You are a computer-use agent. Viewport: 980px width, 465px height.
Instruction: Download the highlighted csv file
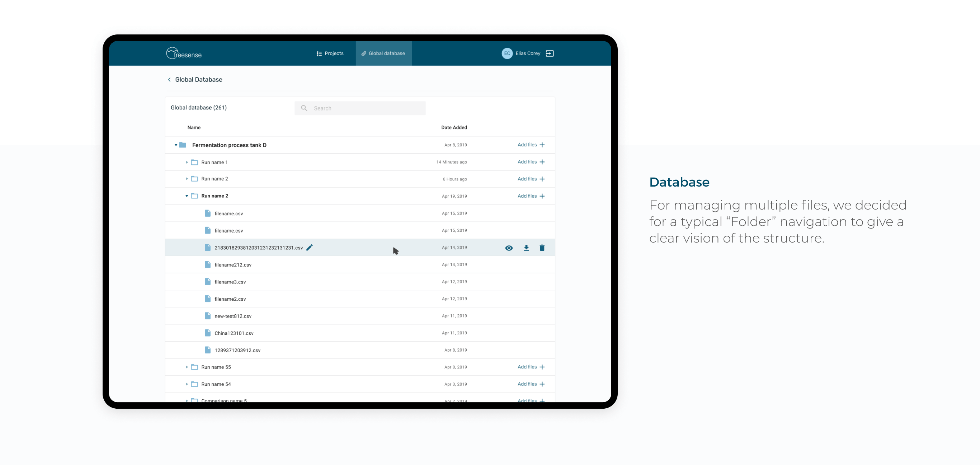click(526, 248)
